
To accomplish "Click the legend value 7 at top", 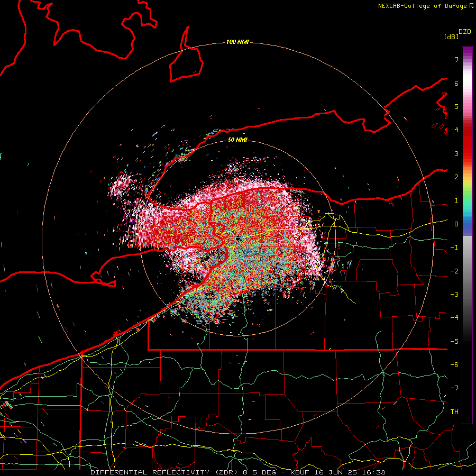I will (x=456, y=59).
